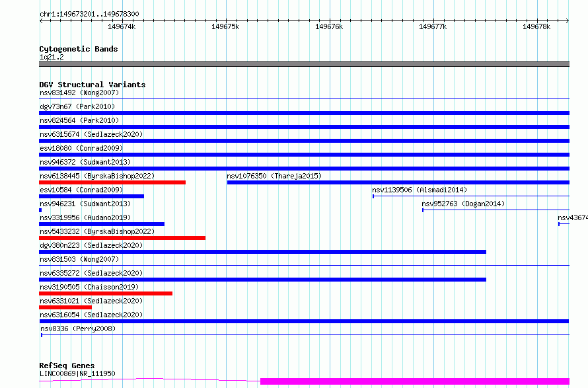Screen dimensions: 588x388
Task: Click the tiny blue mark under nsv946231
Action: click(40, 210)
